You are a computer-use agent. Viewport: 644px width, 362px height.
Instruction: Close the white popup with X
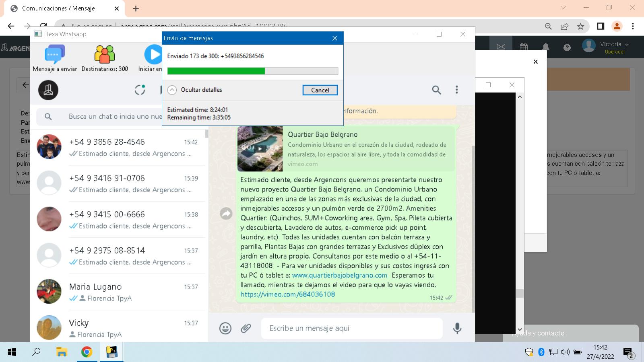pos(535,62)
